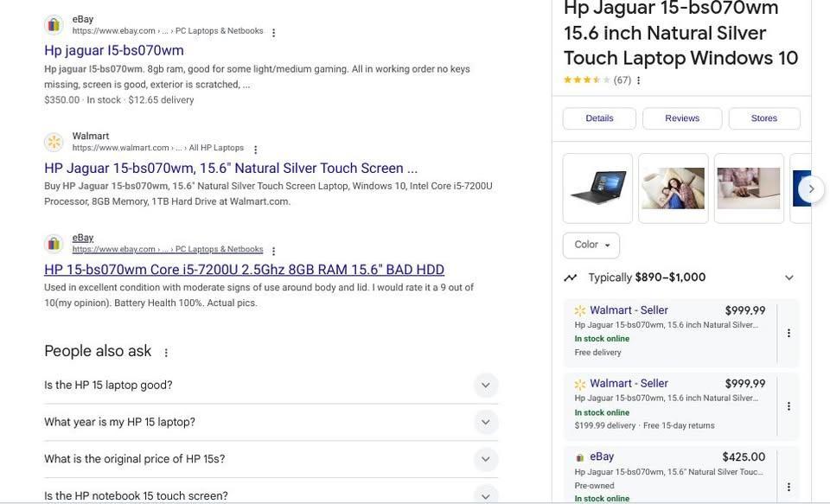Click the walmart.com URL breadcrumb under Walmart
830x504 pixels.
point(158,148)
